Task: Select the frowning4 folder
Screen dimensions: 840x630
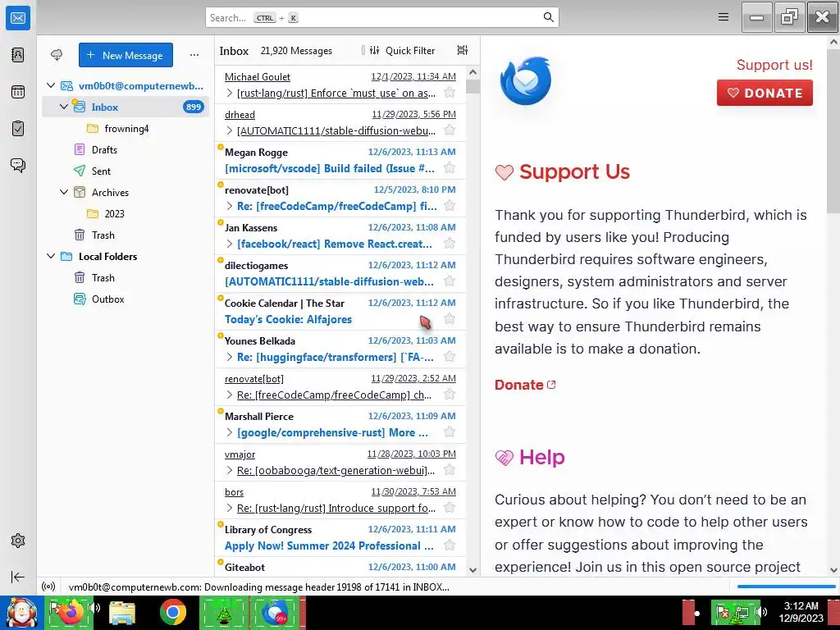Action: point(126,129)
